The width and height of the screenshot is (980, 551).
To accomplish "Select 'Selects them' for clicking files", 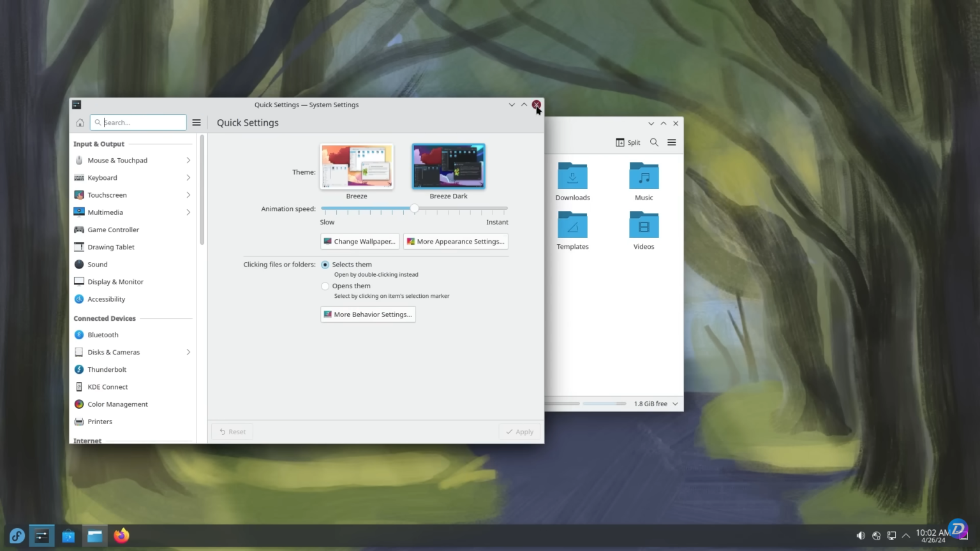I will click(325, 264).
